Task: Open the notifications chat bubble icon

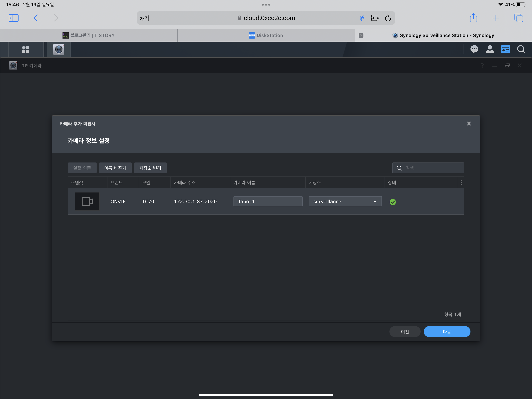Action: [474, 49]
